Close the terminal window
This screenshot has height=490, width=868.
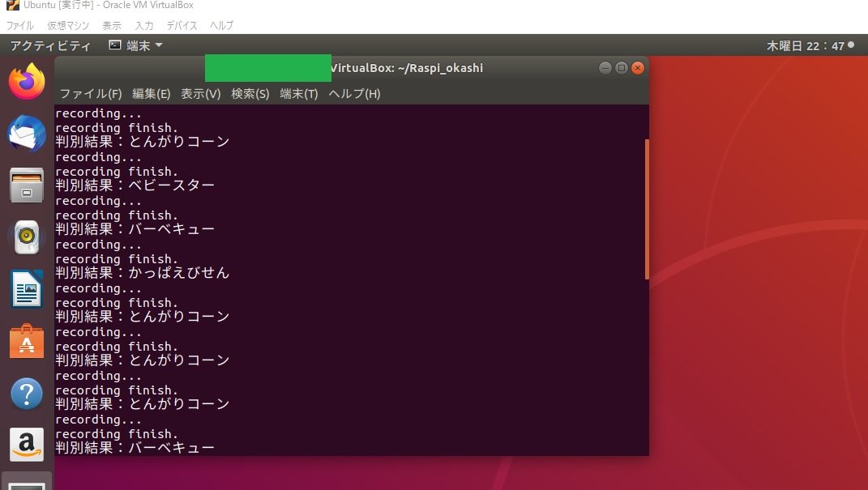coord(638,67)
